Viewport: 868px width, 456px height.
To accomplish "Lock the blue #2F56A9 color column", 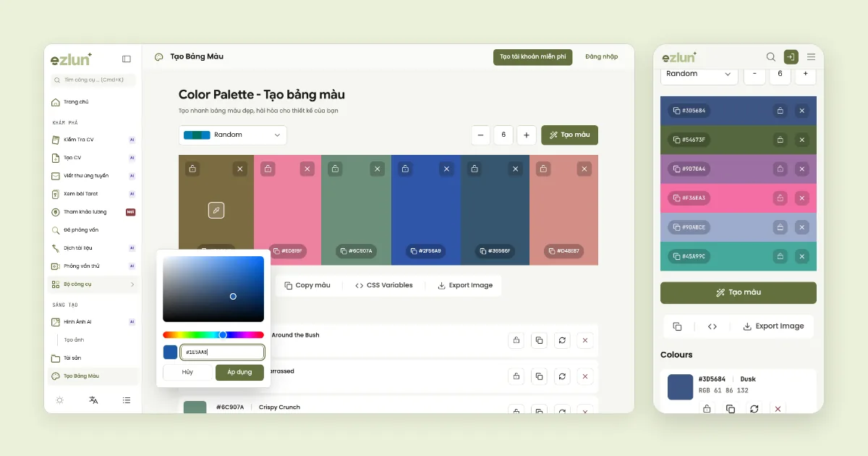I will [404, 169].
